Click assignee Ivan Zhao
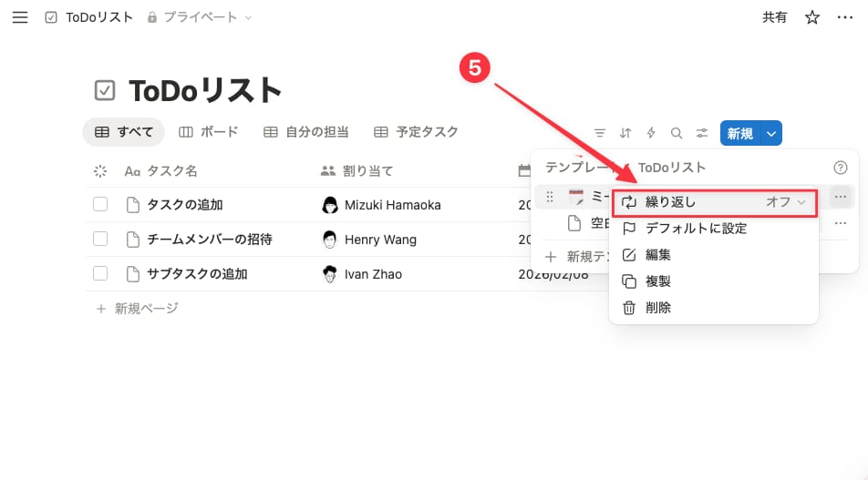This screenshot has width=868, height=480. (x=373, y=274)
